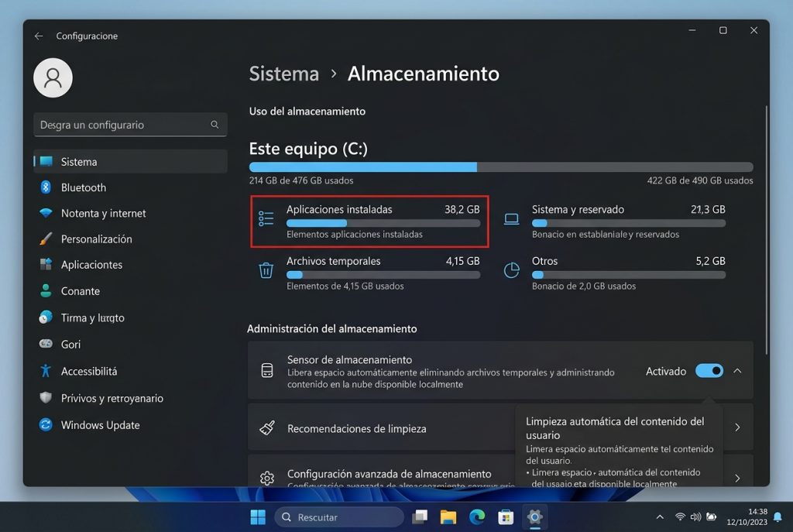Click the person icon next to Conante

click(46, 290)
